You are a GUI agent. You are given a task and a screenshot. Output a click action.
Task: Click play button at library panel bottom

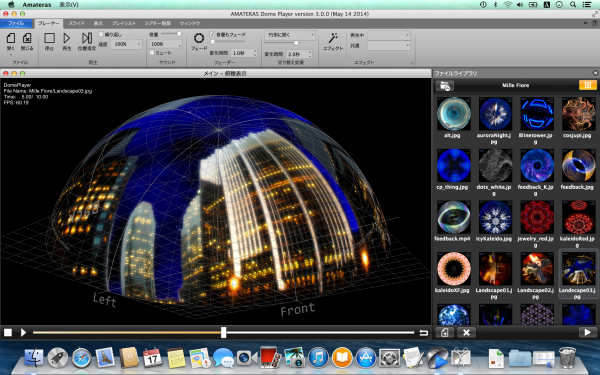click(587, 333)
